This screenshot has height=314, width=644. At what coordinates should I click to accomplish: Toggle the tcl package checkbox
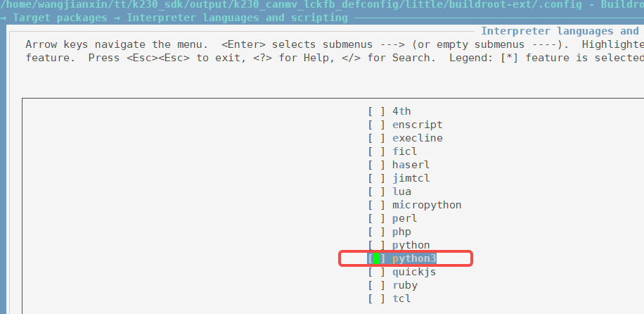(376, 299)
